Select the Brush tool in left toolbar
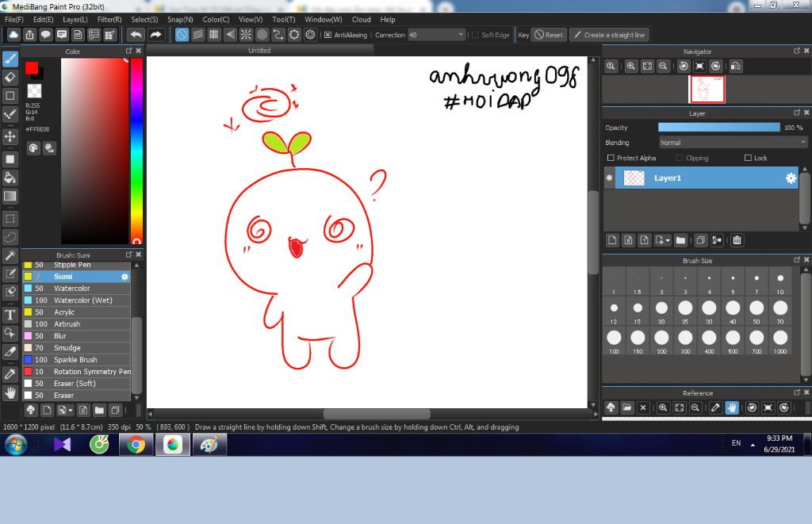This screenshot has height=524, width=812. (10, 59)
